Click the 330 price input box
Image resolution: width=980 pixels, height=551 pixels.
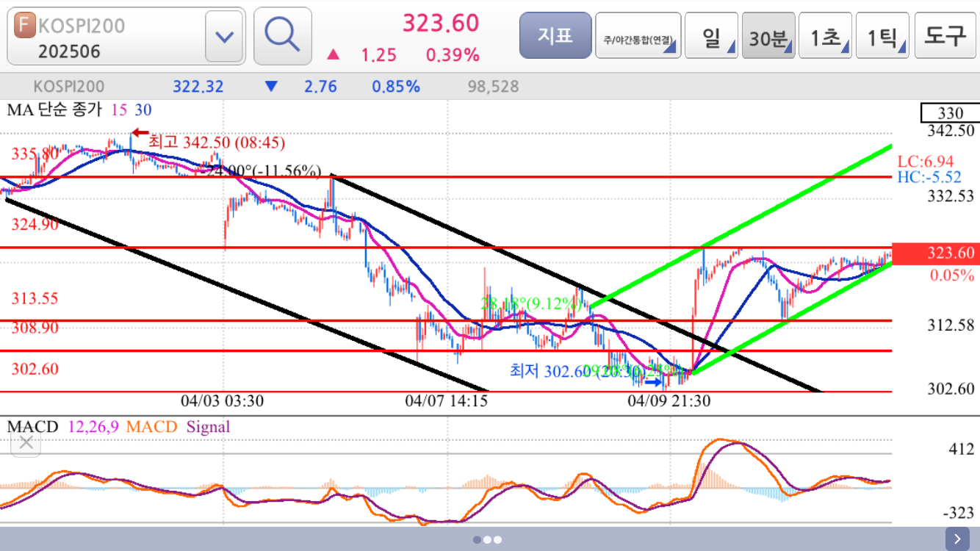tap(950, 113)
